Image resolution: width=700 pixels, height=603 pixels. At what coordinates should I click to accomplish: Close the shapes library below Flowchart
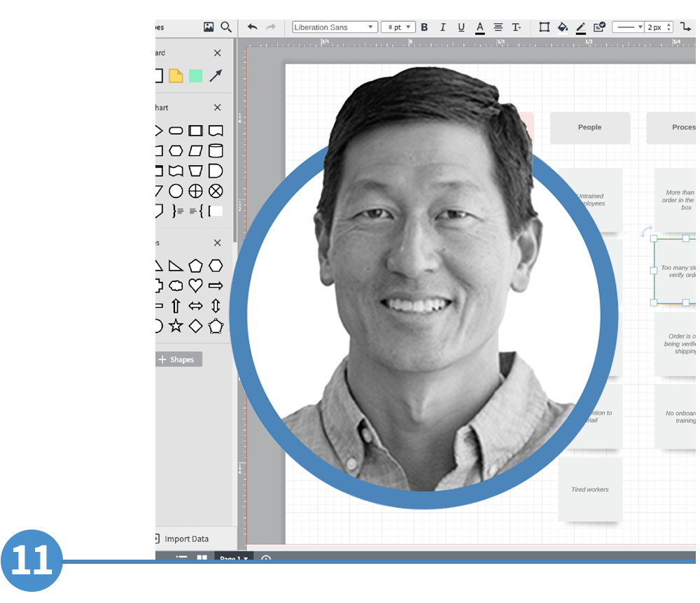point(218,243)
